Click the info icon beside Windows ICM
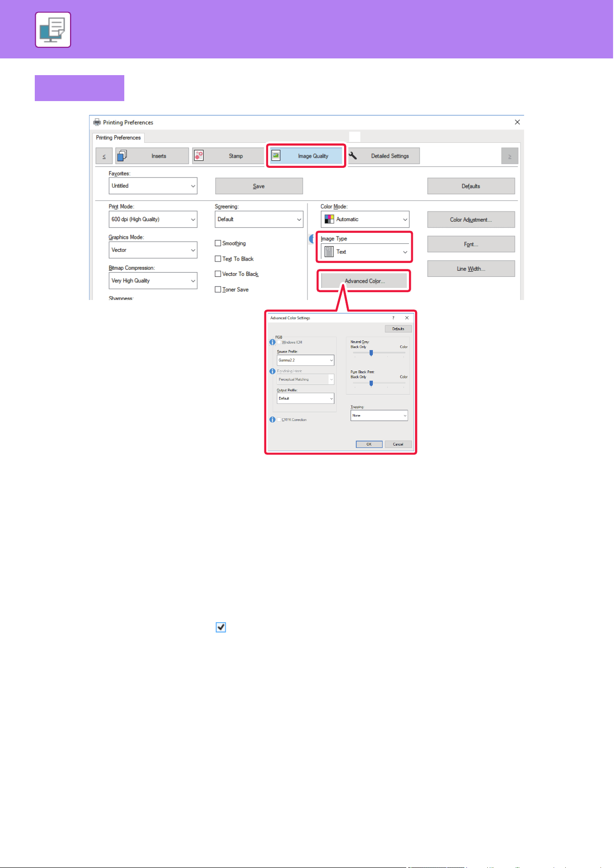The image size is (614, 868). tap(272, 342)
